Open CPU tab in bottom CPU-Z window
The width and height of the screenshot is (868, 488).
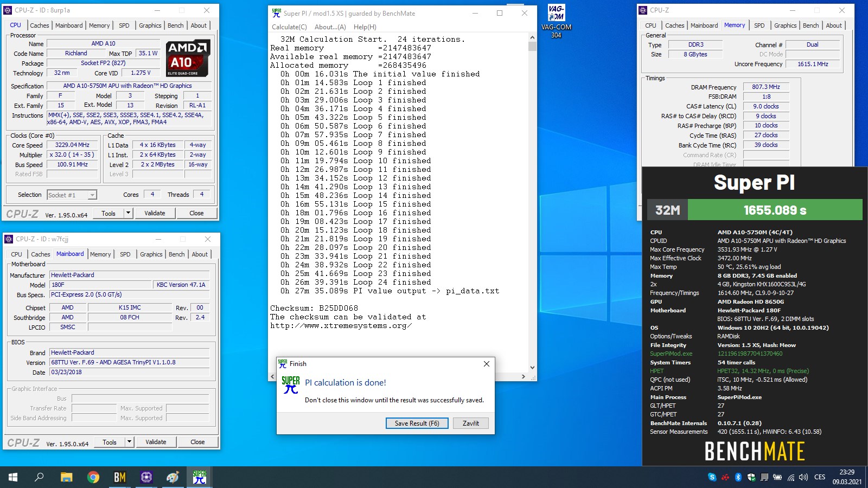coord(17,254)
